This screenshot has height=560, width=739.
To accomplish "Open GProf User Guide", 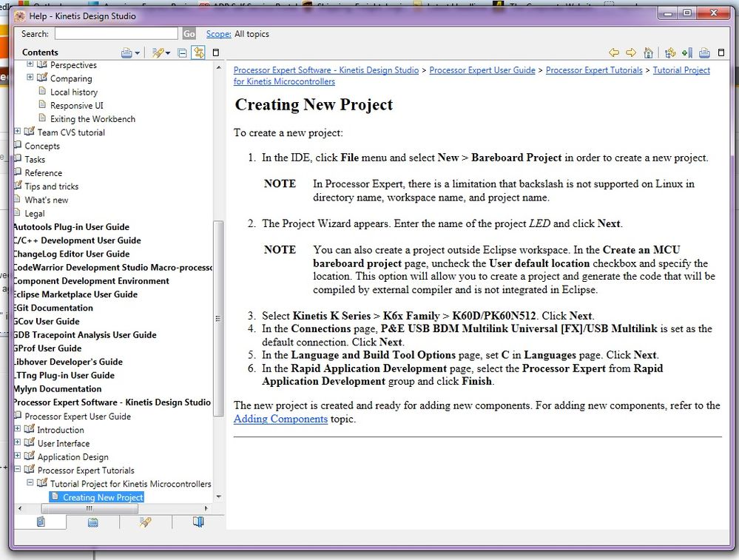I will [47, 348].
